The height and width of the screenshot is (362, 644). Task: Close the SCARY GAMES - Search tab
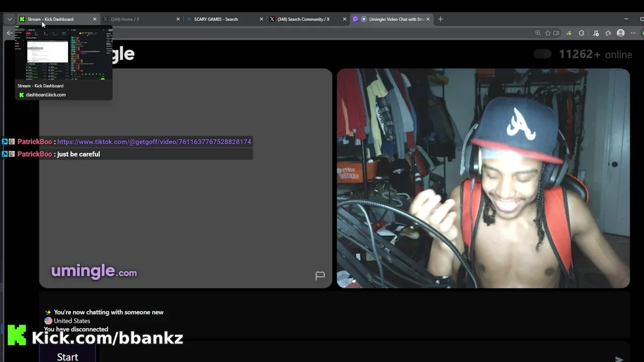tap(261, 19)
